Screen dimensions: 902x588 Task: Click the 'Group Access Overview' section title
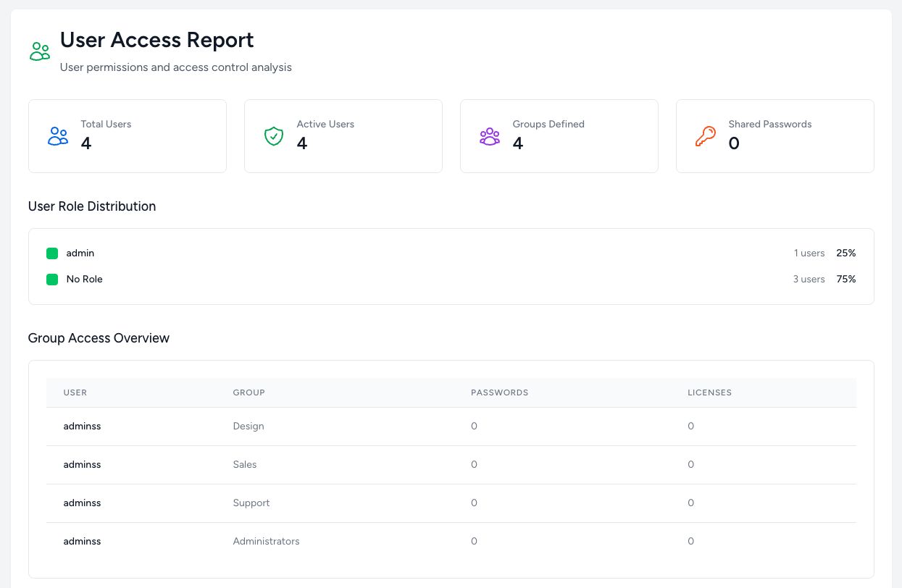[99, 338]
